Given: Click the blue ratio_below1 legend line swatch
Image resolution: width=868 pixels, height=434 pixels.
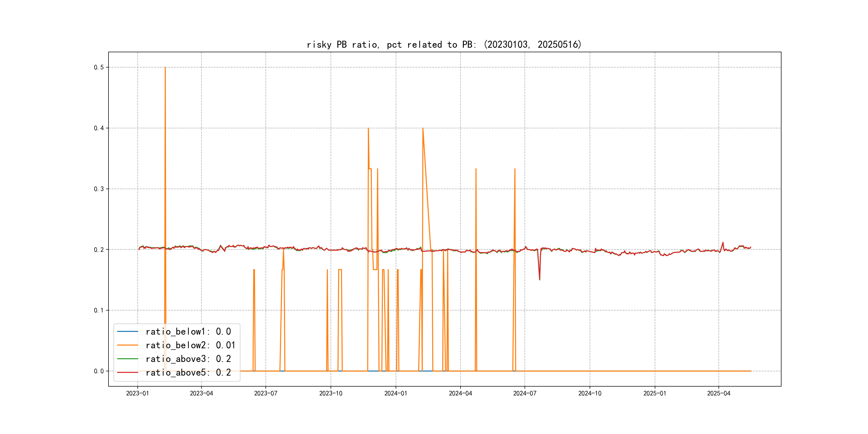Looking at the screenshot, I should coord(127,332).
